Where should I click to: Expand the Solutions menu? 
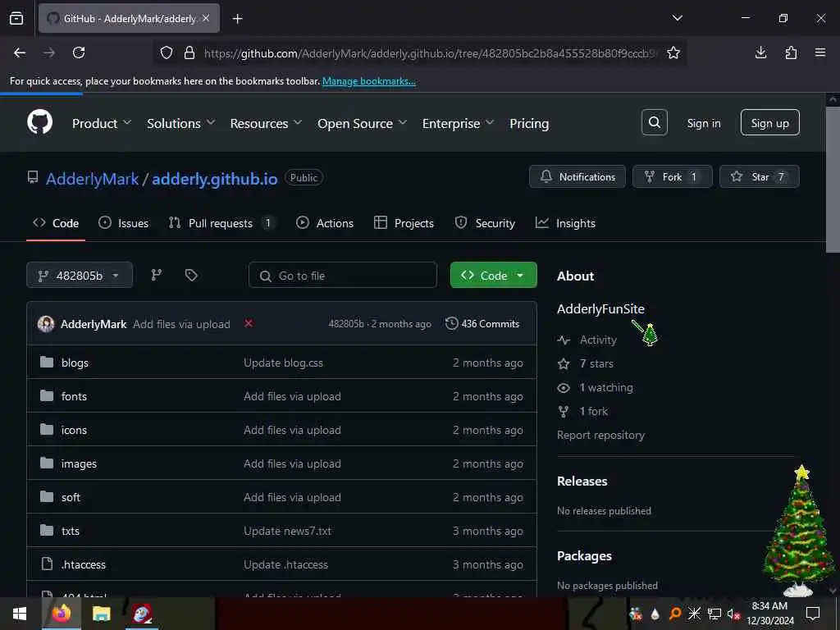[x=181, y=123]
